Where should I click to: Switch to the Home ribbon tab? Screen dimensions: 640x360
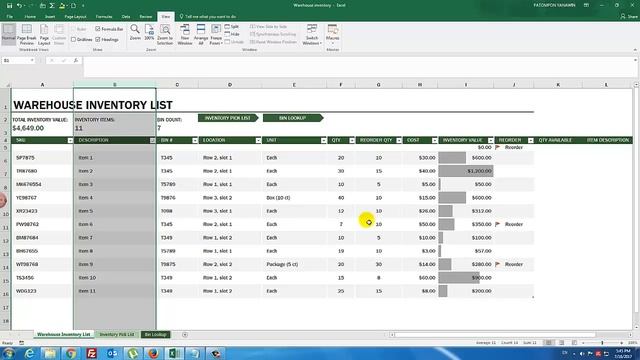tap(30, 17)
